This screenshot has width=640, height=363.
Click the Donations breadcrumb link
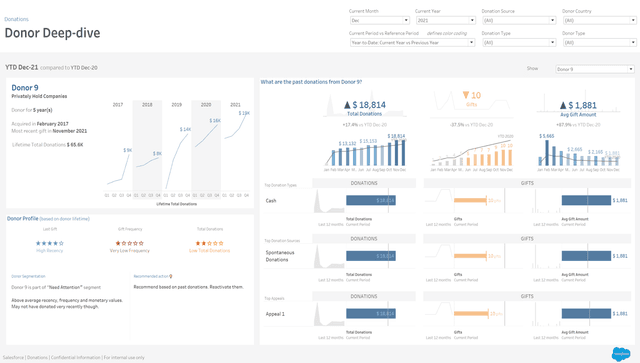pos(16,19)
